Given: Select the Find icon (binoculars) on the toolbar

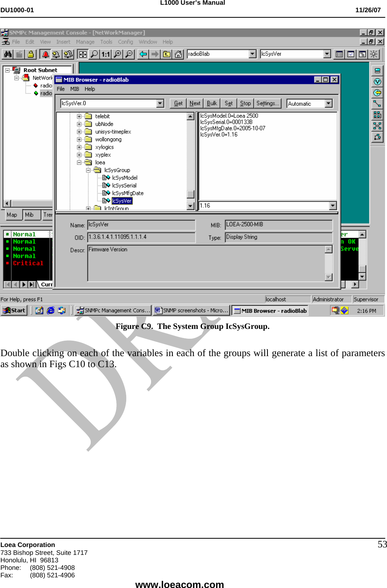Looking at the screenshot, I should pos(7,54).
